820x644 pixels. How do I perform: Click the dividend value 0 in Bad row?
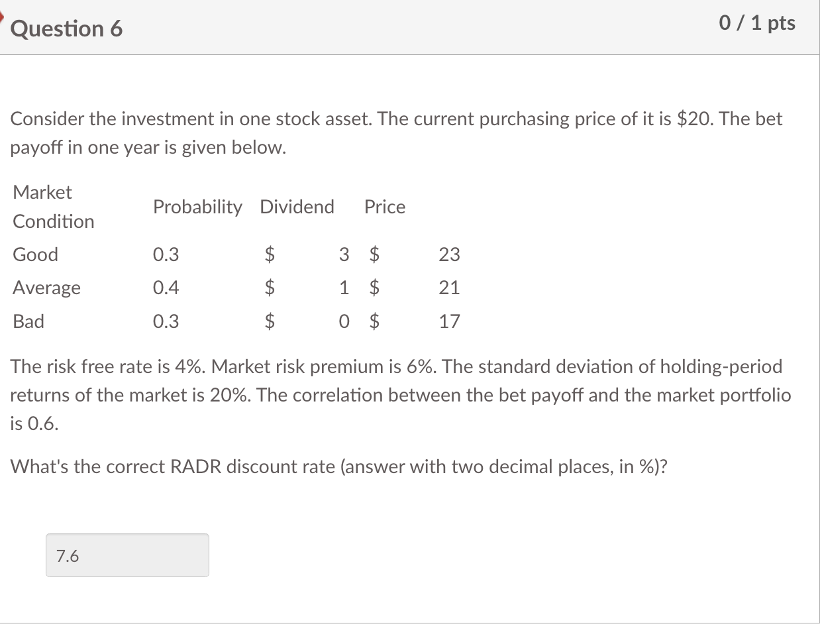(343, 321)
